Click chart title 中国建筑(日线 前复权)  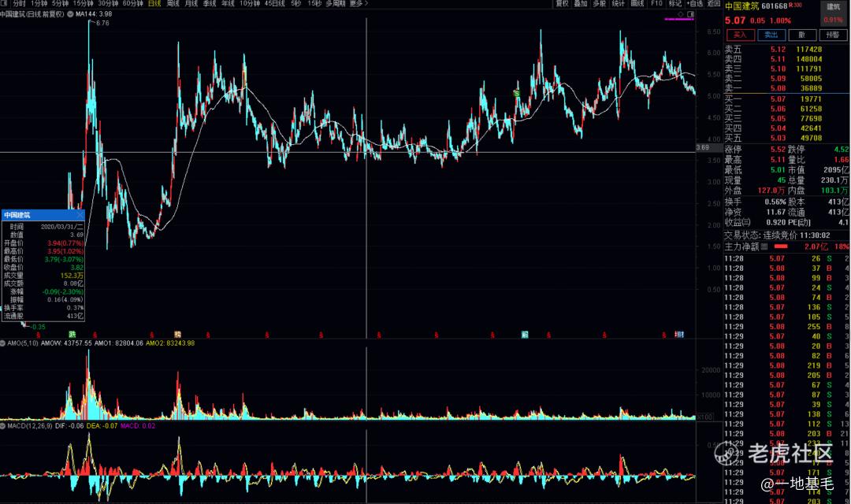32,14
